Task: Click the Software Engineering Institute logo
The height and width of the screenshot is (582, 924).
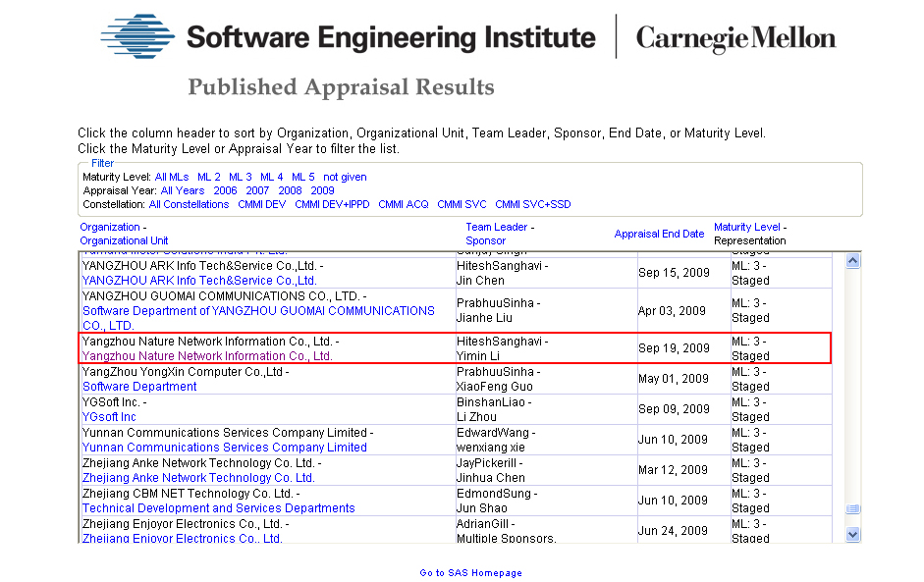Action: point(349,37)
